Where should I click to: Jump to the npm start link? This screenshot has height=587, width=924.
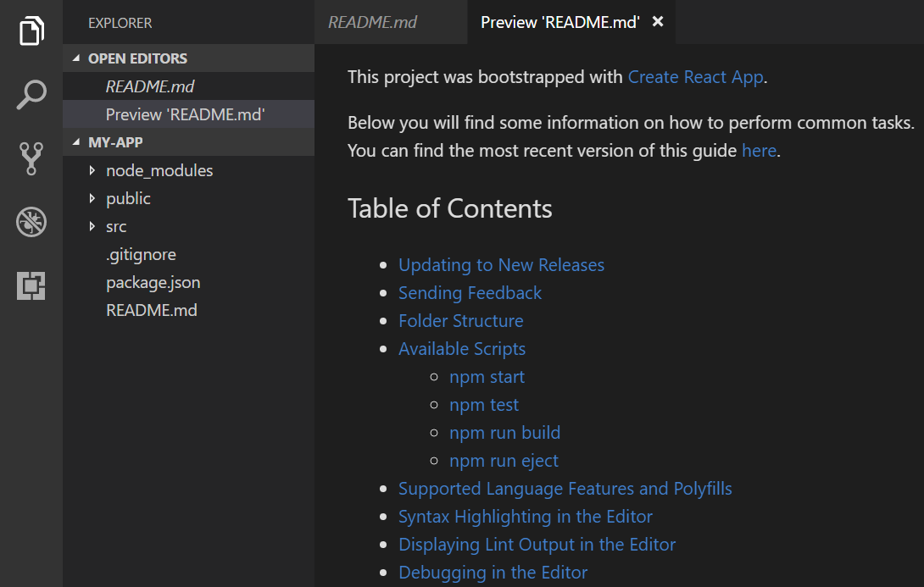tap(487, 377)
